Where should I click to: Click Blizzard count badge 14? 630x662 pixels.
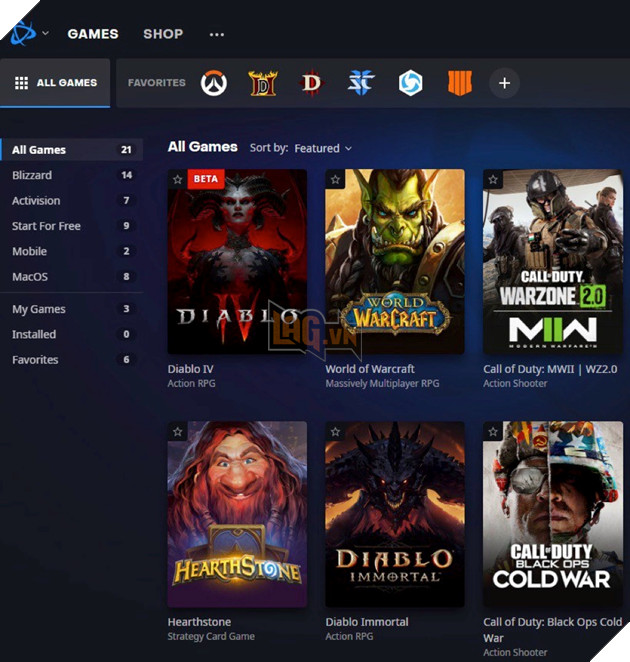pos(126,175)
